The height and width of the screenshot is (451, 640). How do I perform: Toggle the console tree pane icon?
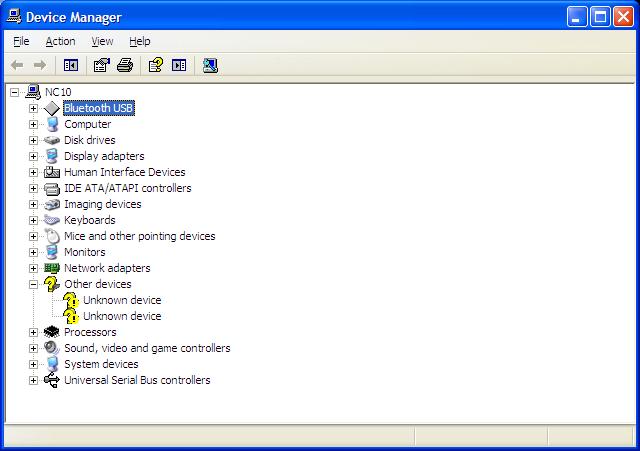point(71,65)
